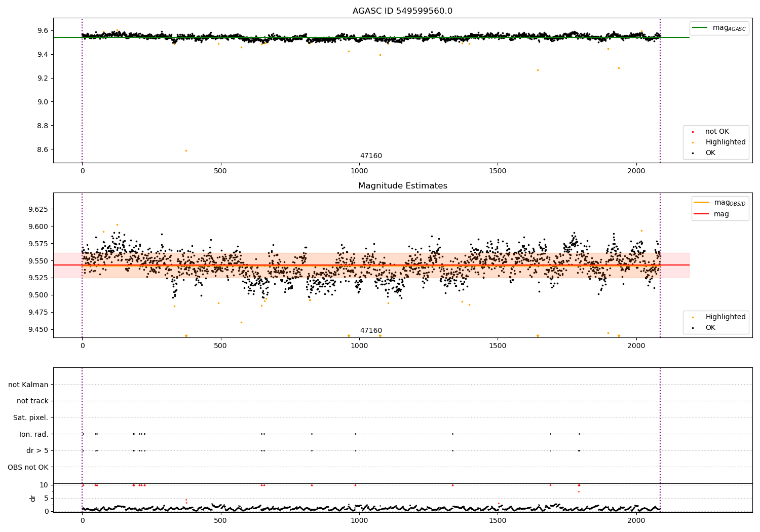Click 'Highlighted' legend entry in Magnitude Estimates plot
This screenshot has width=760, height=532.
click(x=726, y=317)
